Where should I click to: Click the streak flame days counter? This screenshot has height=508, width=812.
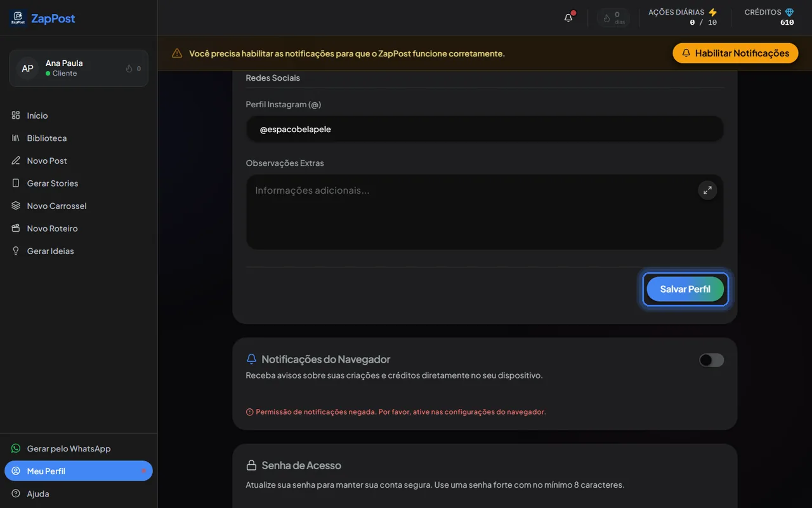[x=613, y=18]
